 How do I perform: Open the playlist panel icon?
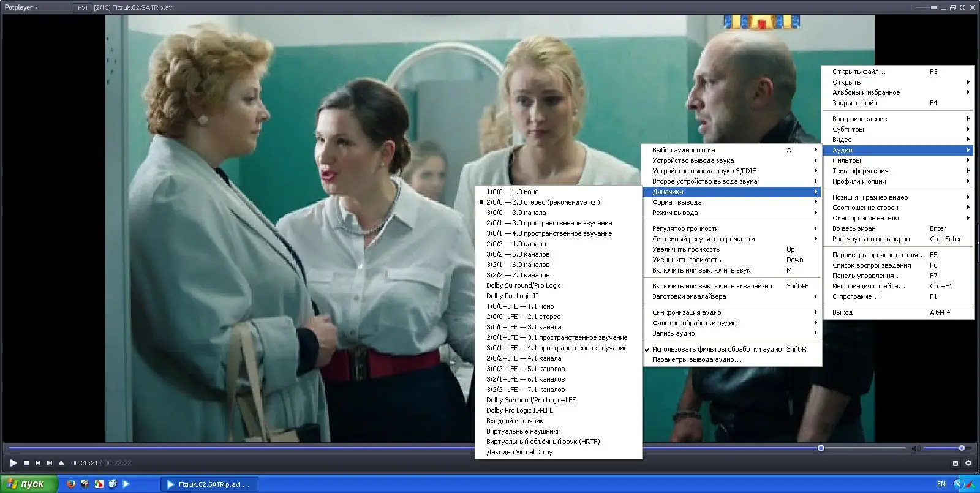pos(956,463)
